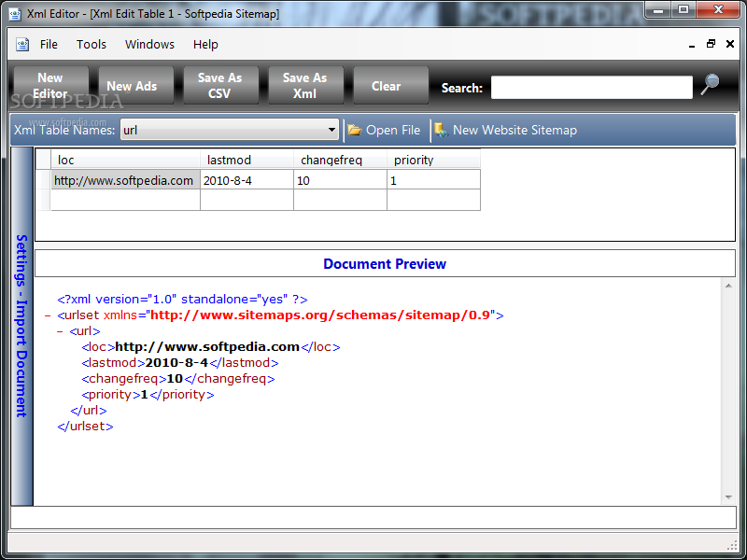Click the Save As Xml button
Viewport: 747px width, 560px height.
click(x=305, y=85)
